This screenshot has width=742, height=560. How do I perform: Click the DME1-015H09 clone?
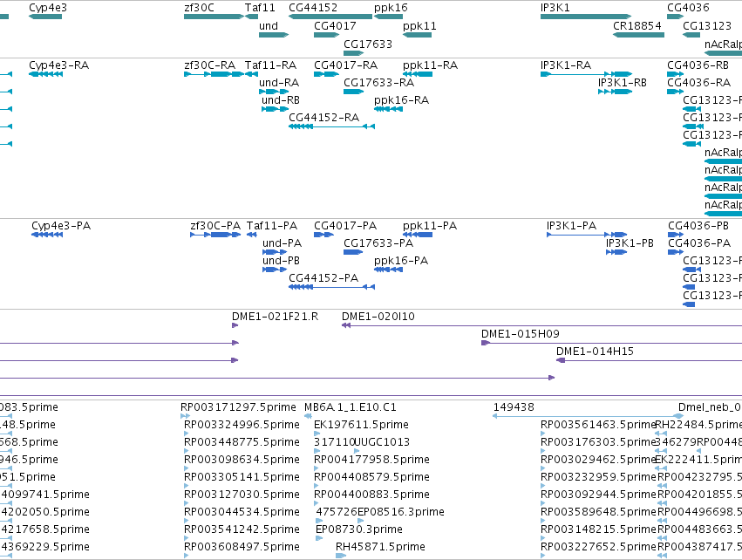[x=611, y=343]
